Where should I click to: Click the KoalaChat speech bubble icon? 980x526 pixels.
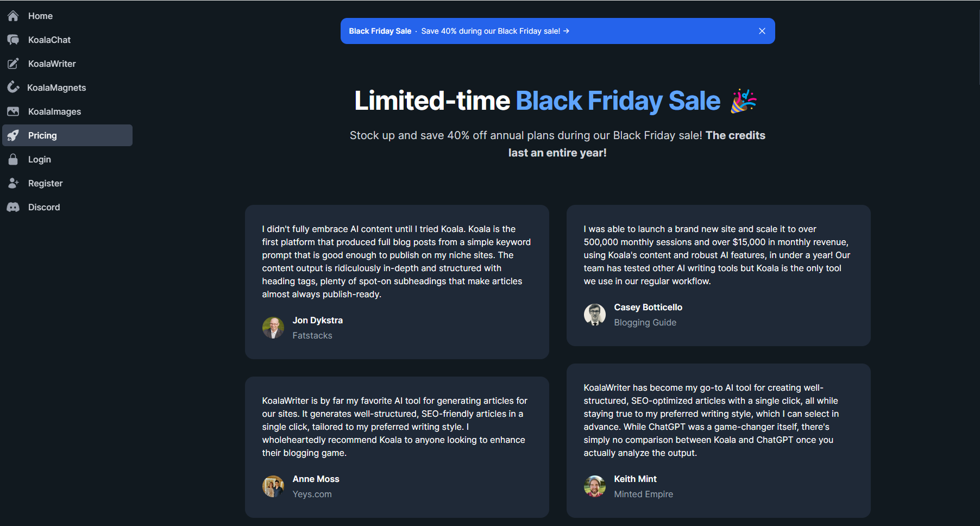pos(13,40)
